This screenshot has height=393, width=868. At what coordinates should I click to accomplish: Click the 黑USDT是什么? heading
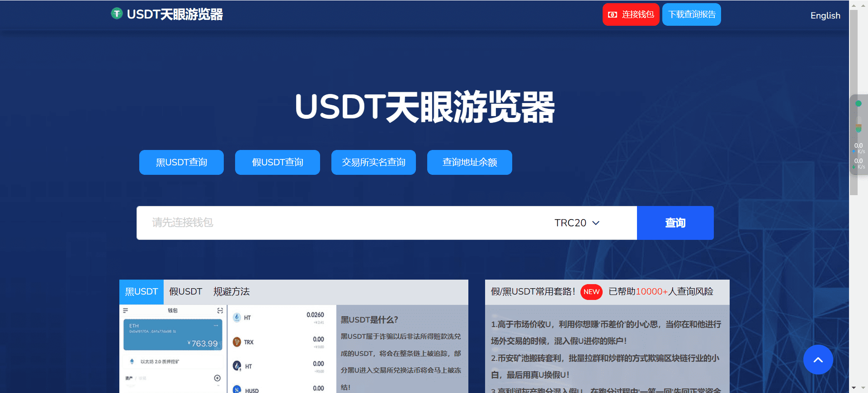(369, 320)
